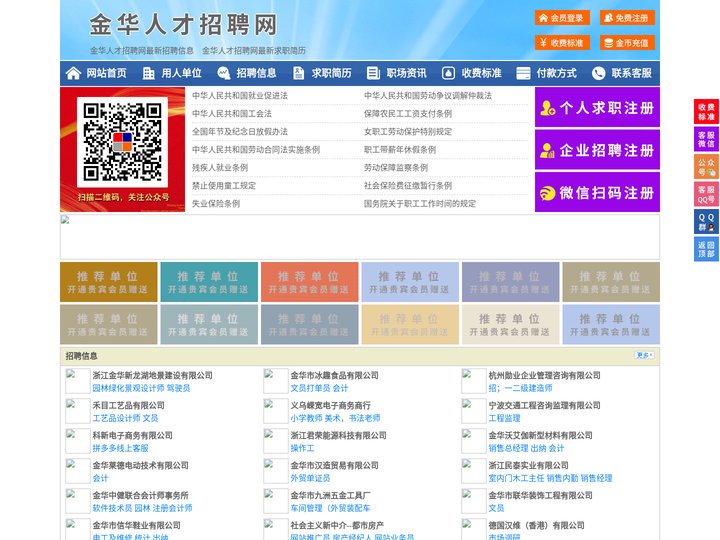Open the floating 客服QQ号 sidebar icon
This screenshot has height=540, width=720.
click(x=706, y=194)
